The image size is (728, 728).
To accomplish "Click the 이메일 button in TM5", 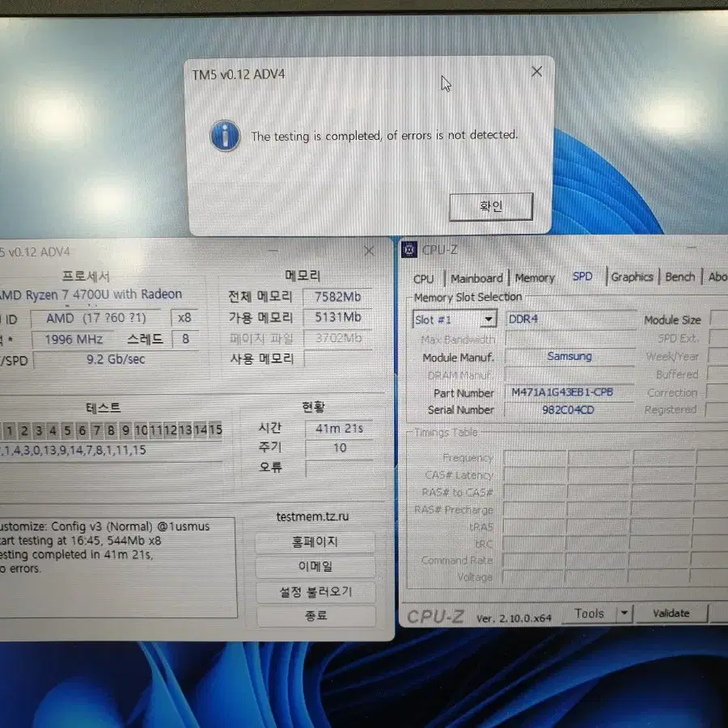I will [x=315, y=566].
